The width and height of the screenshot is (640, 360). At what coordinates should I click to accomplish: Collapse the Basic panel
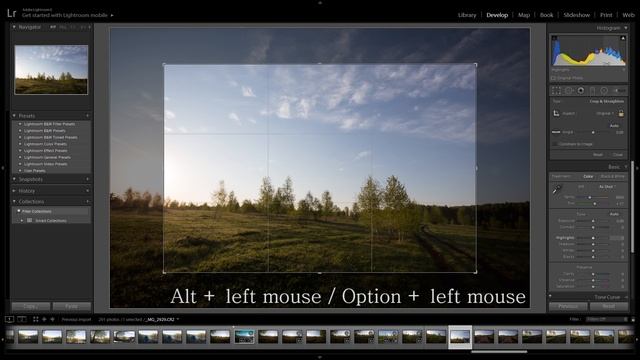click(x=626, y=167)
